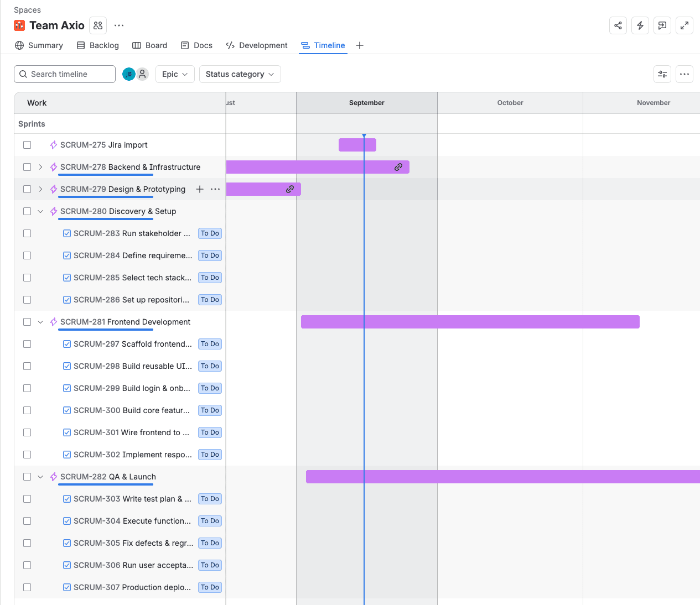The image size is (700, 605).
Task: Open issue SCRUM-286 Set up repositories
Action: 131,300
